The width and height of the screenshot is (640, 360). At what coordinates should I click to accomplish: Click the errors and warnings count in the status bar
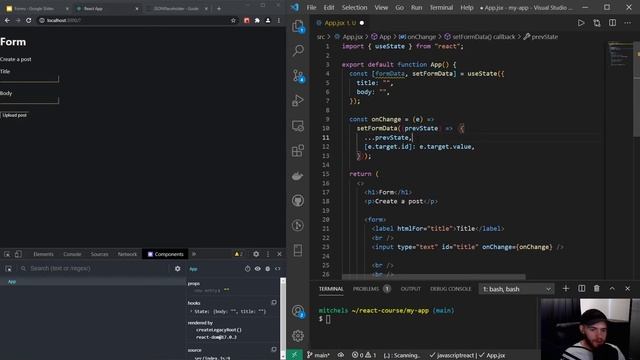(364, 355)
